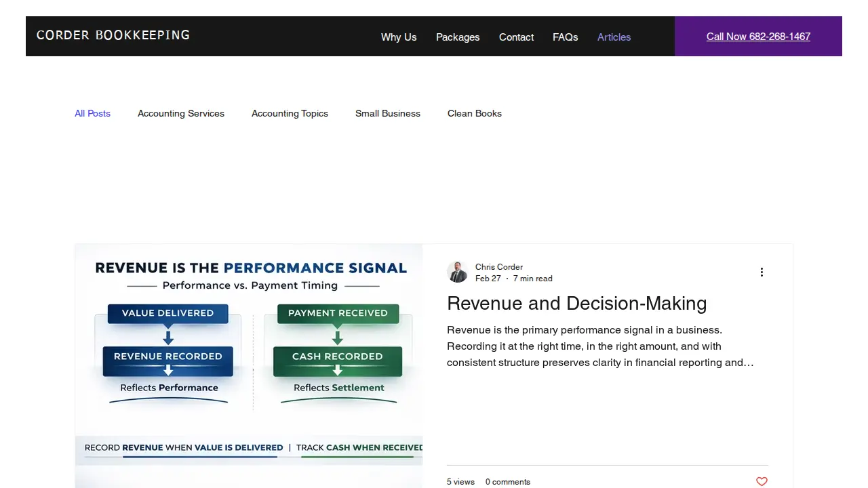Image resolution: width=868 pixels, height=488 pixels.
Task: Go to Corder Bookkeeping home via logo
Action: point(113,35)
